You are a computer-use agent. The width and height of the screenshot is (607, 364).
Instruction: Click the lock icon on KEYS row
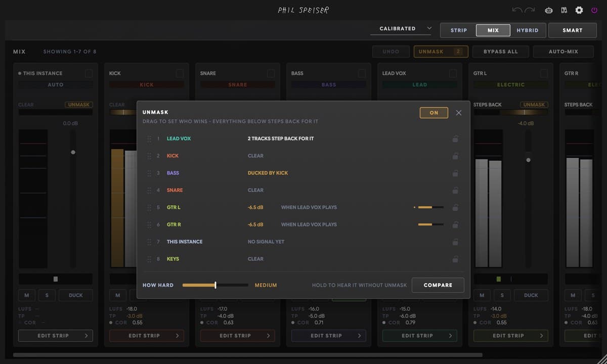tap(455, 259)
